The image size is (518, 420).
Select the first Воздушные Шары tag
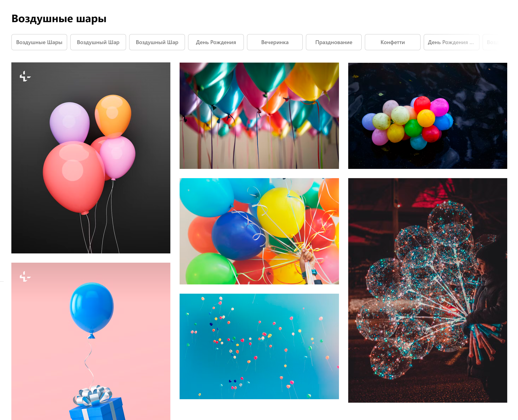coord(39,42)
